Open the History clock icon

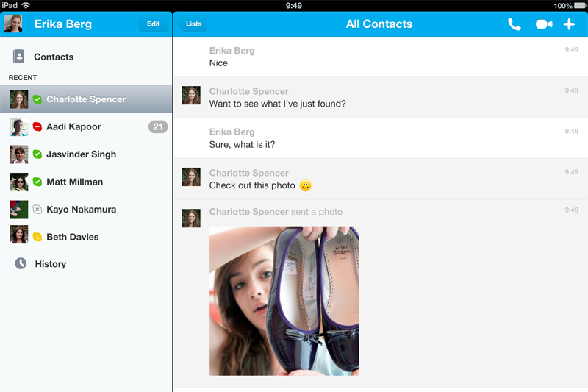[21, 263]
